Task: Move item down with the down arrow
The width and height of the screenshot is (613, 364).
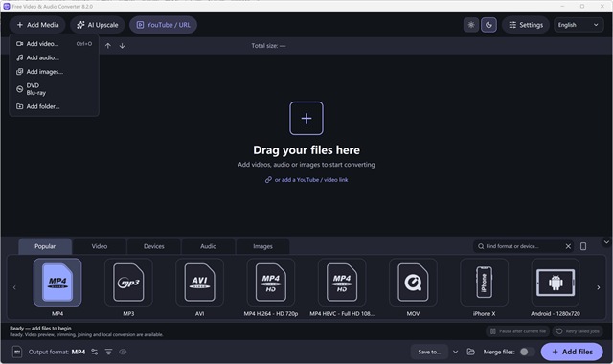Action: point(122,46)
